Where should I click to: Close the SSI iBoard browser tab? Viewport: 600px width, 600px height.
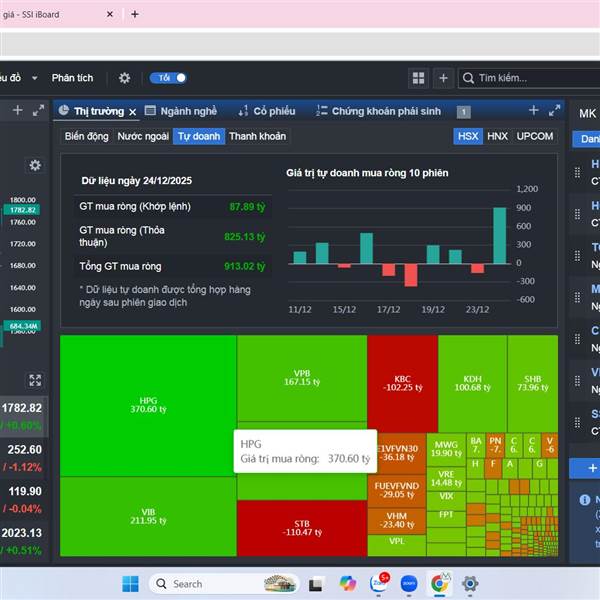[x=110, y=14]
